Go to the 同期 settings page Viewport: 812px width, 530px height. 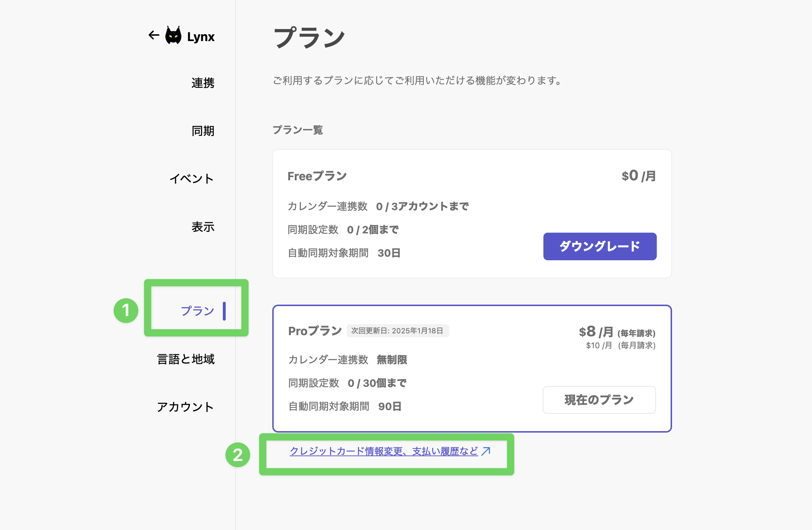(203, 131)
